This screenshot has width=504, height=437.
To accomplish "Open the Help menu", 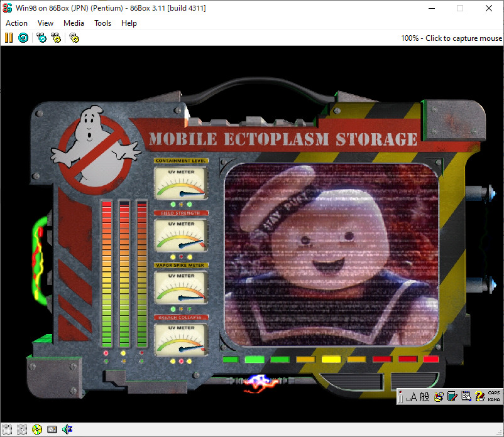I will click(129, 23).
